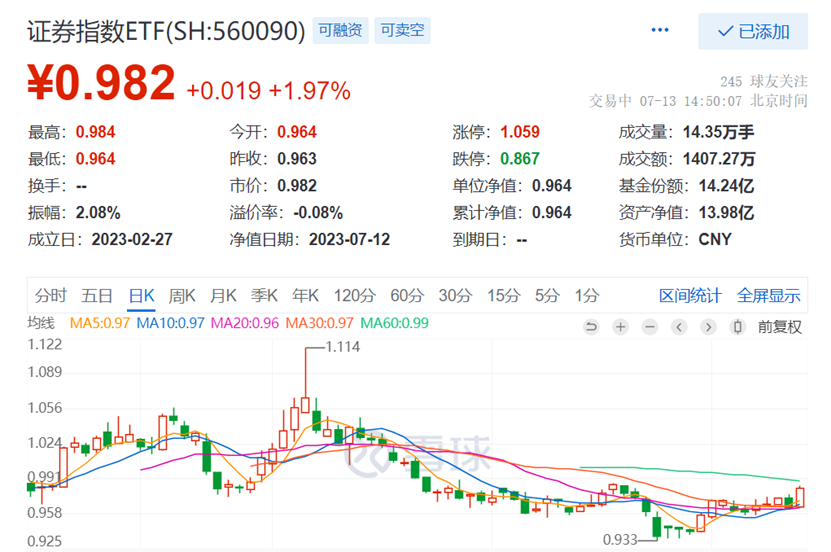
Task: Click the 净值日期 date 2023-07-12
Action: [x=349, y=239]
